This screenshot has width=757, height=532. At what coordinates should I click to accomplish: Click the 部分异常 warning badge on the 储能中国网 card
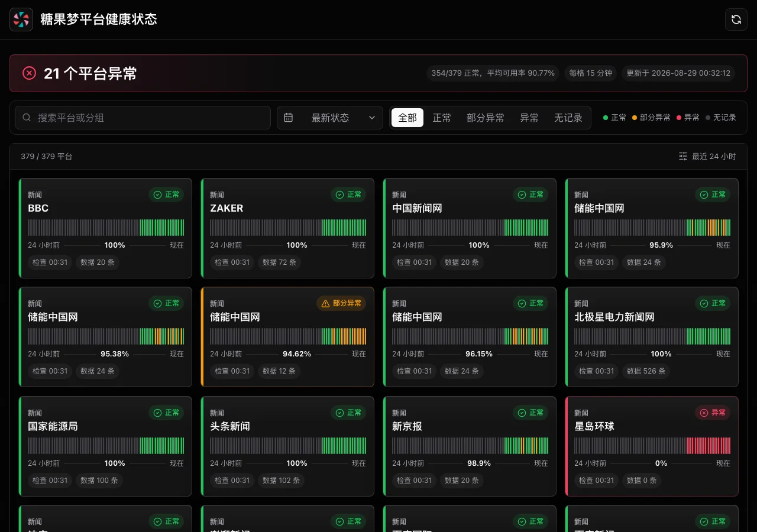tap(341, 303)
